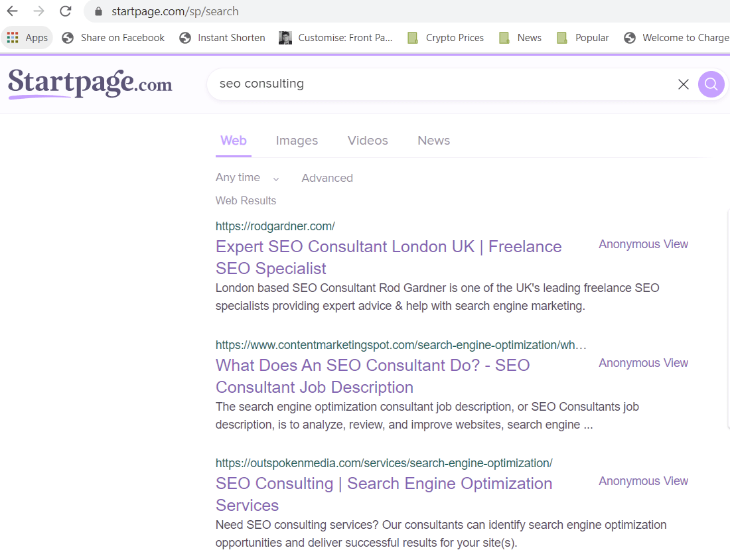Open the Share on Facebook bookmark
Viewport: 730px width, 560px height.
pyautogui.click(x=113, y=38)
